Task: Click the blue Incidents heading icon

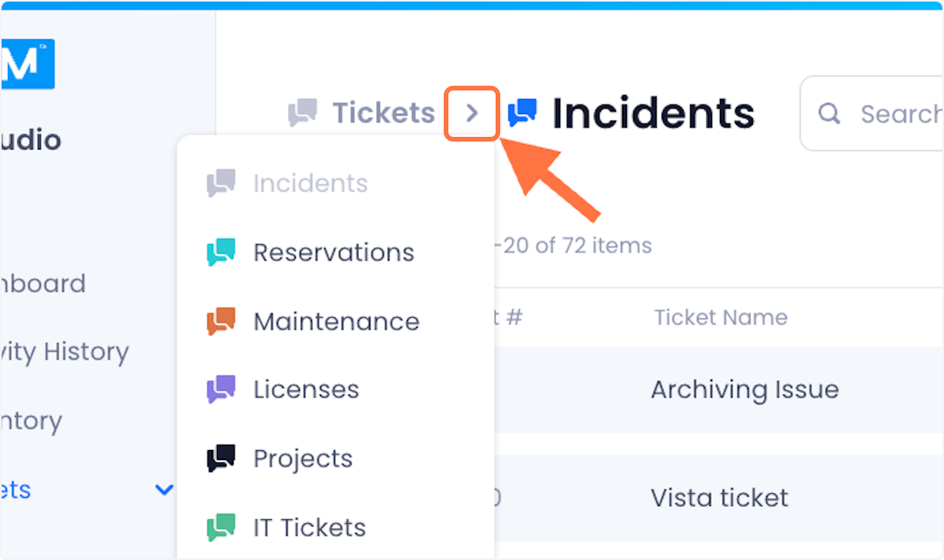Action: click(x=522, y=113)
